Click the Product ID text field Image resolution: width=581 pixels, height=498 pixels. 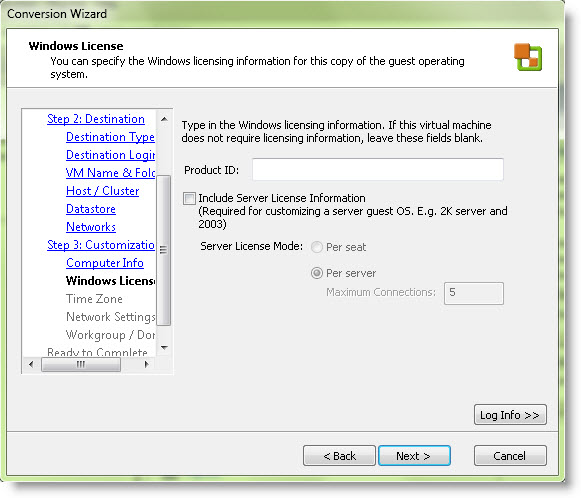click(x=378, y=170)
